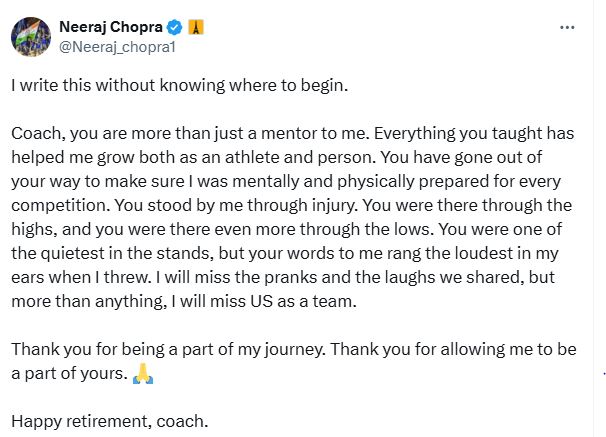Click Neeraj Chopra's profile avatar
This screenshot has width=606, height=437.
[30, 36]
